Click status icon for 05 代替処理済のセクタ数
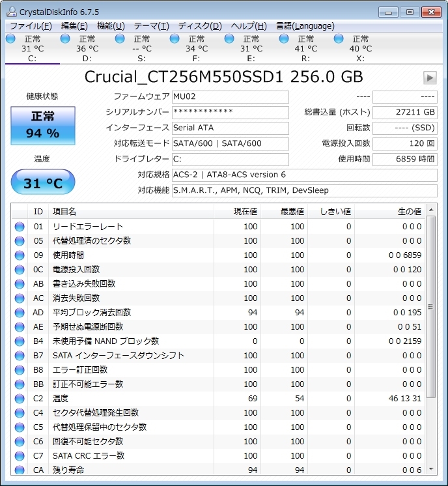 [20, 241]
